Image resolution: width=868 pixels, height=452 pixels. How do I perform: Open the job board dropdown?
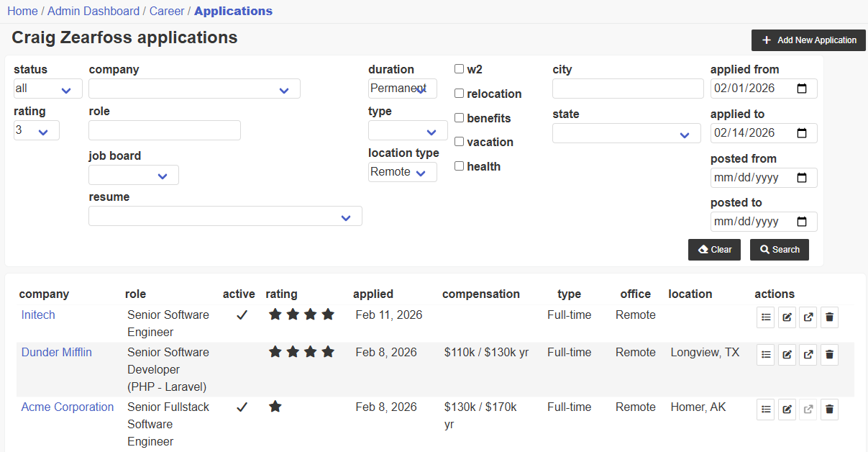point(133,174)
